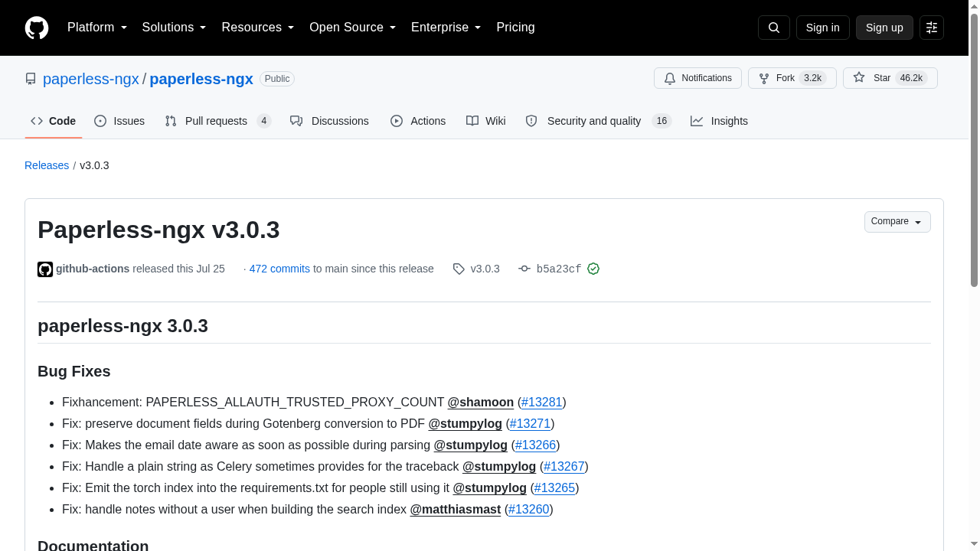
Task: Click the repository book icon beside paperless-ngx
Action: tap(31, 79)
